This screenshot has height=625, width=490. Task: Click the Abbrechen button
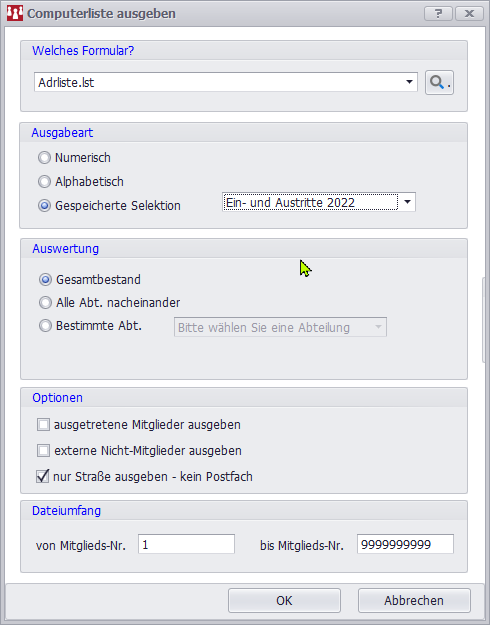click(414, 600)
